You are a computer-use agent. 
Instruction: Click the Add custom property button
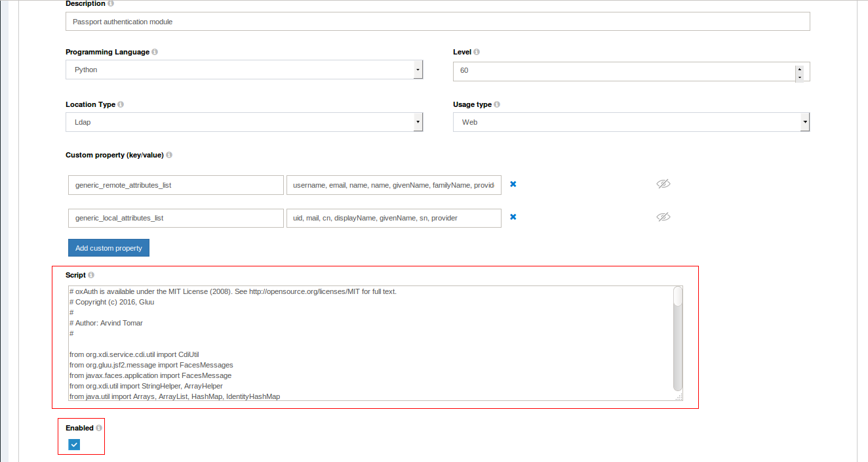pyautogui.click(x=109, y=248)
